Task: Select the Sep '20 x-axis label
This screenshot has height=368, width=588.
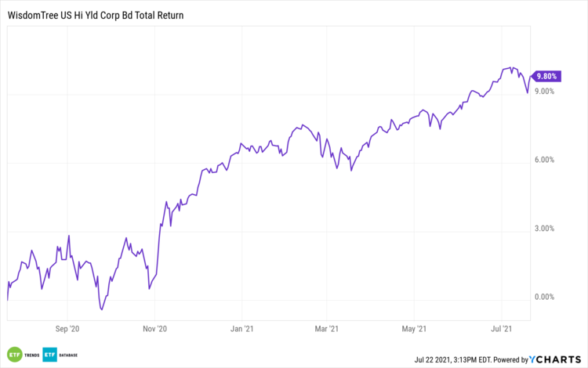Action: [69, 329]
